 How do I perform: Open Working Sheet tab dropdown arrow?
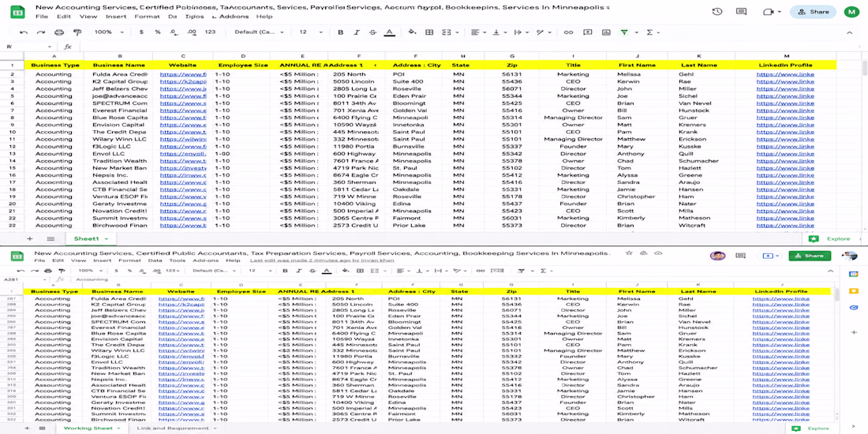pos(118,428)
